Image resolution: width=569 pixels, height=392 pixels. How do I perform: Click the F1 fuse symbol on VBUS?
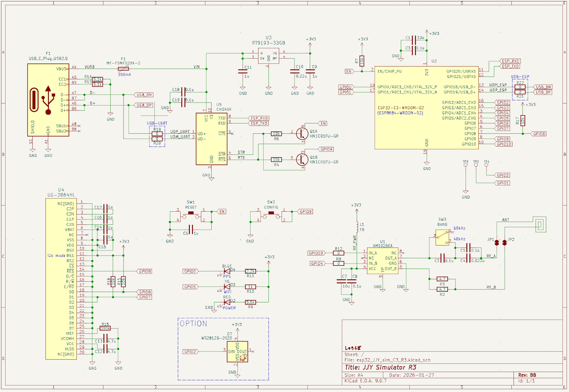[123, 69]
